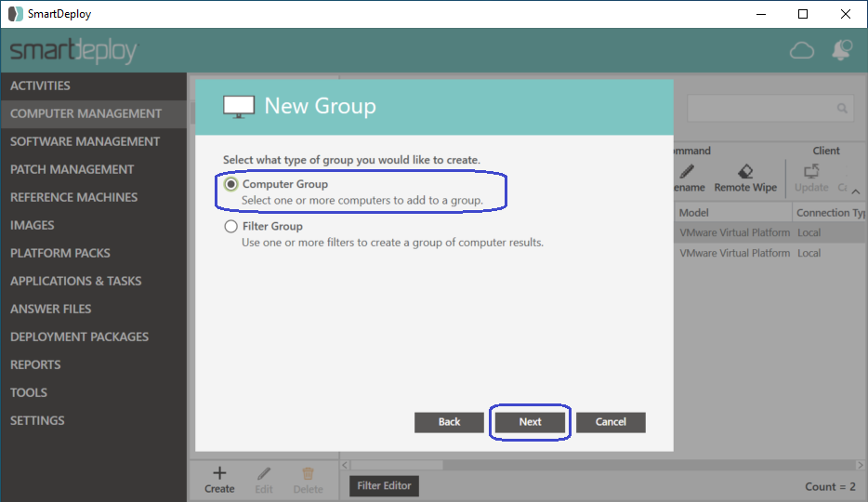Click the Next button
Image resolution: width=868 pixels, height=502 pixels.
(530, 422)
